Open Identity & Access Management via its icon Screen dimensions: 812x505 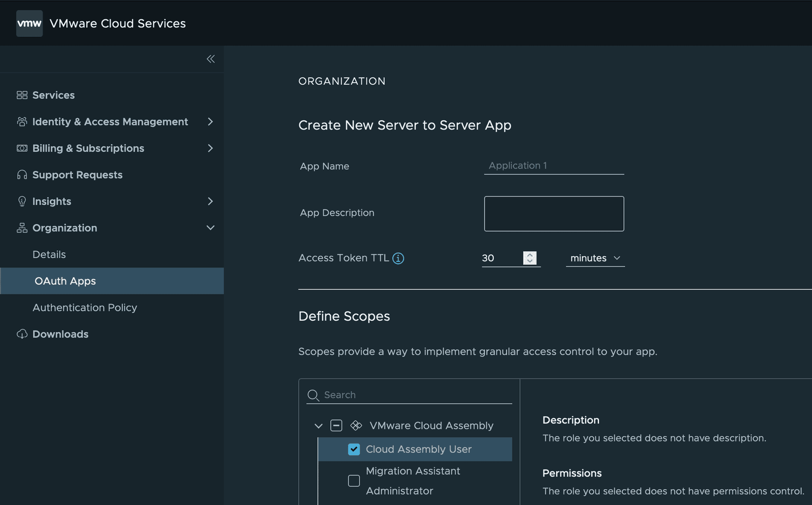point(22,121)
